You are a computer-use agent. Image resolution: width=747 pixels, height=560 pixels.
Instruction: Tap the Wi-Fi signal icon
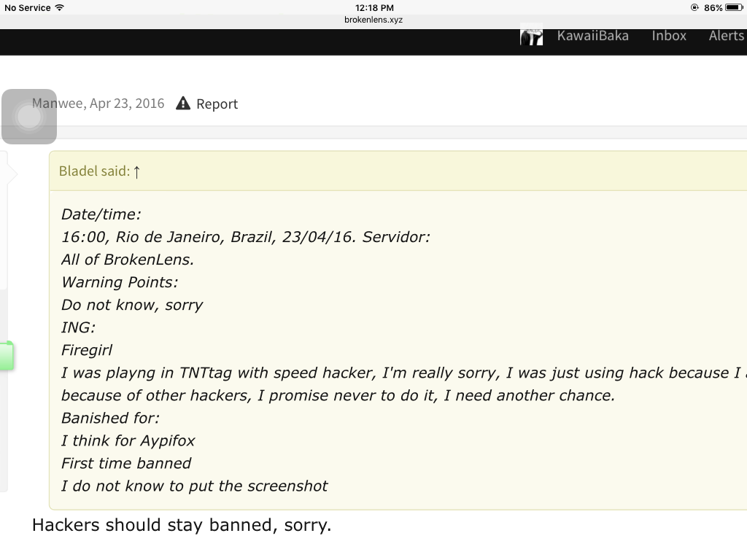[x=60, y=7]
